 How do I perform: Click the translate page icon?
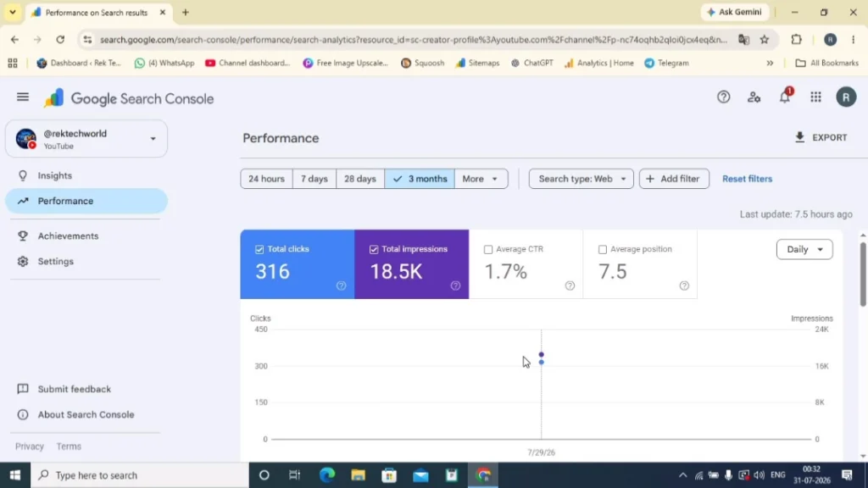[743, 39]
